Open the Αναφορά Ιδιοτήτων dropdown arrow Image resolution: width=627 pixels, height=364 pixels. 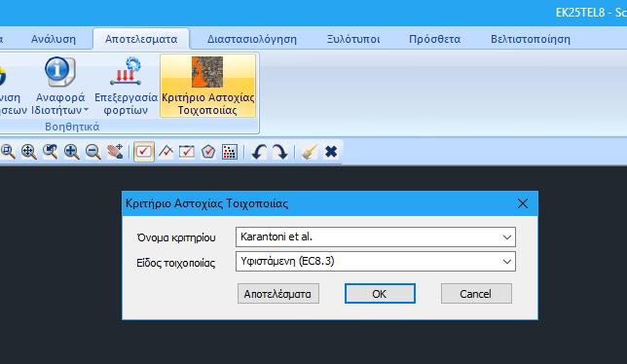tap(86, 110)
